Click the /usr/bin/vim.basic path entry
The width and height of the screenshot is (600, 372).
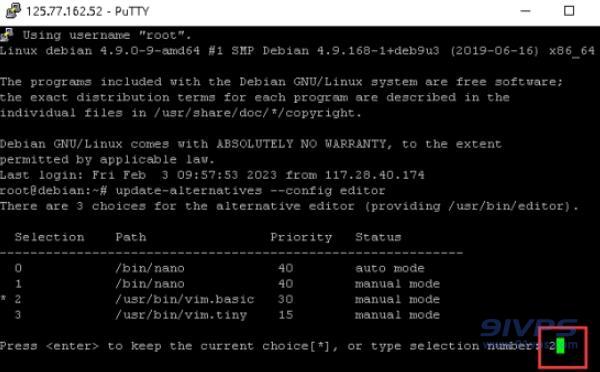[x=184, y=299]
